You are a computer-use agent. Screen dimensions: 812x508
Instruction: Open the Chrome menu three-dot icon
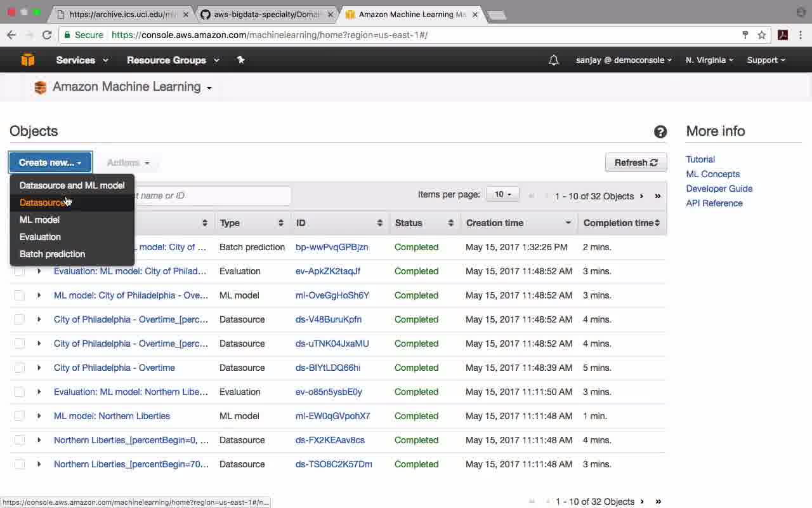(x=801, y=35)
